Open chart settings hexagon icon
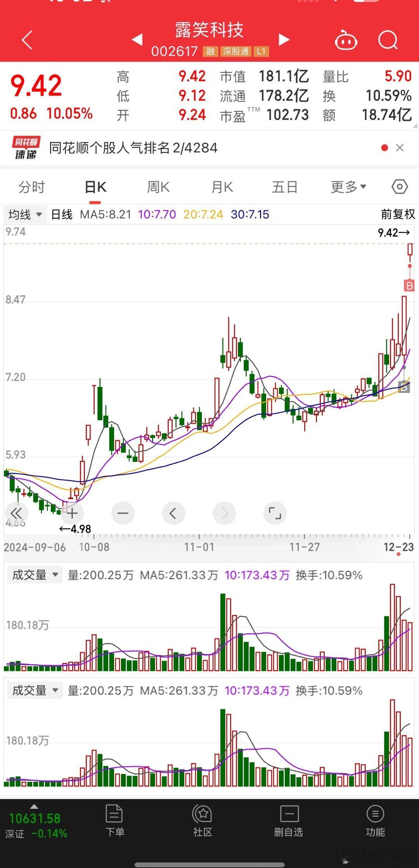419x868 pixels. click(x=400, y=187)
